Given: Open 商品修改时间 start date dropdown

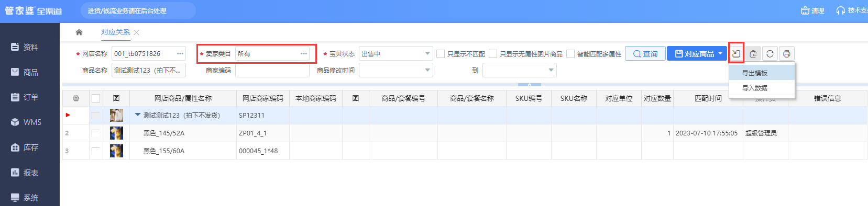Looking at the screenshot, I should tap(427, 70).
